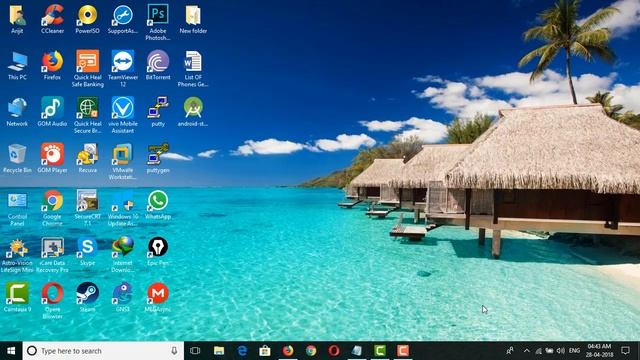Viewport: 640px width, 360px height.
Task: Select the Recycle Bin icon
Action: pos(17,158)
